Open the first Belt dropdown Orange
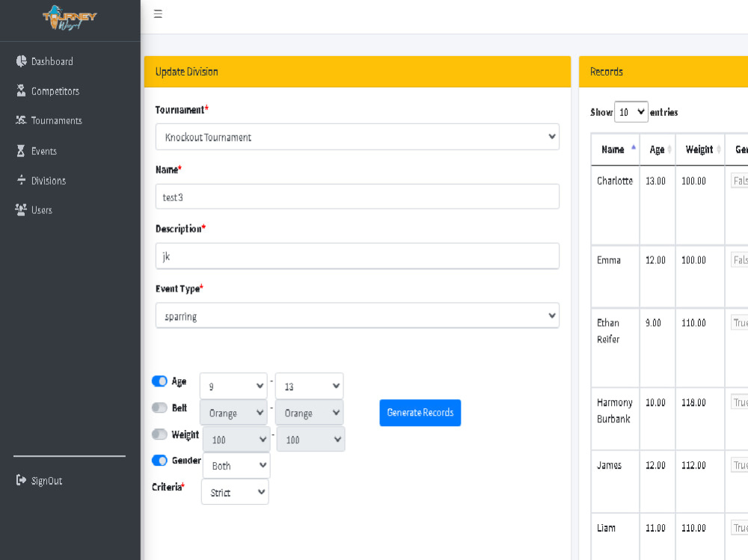Image resolution: width=748 pixels, height=560 pixels. tap(233, 413)
